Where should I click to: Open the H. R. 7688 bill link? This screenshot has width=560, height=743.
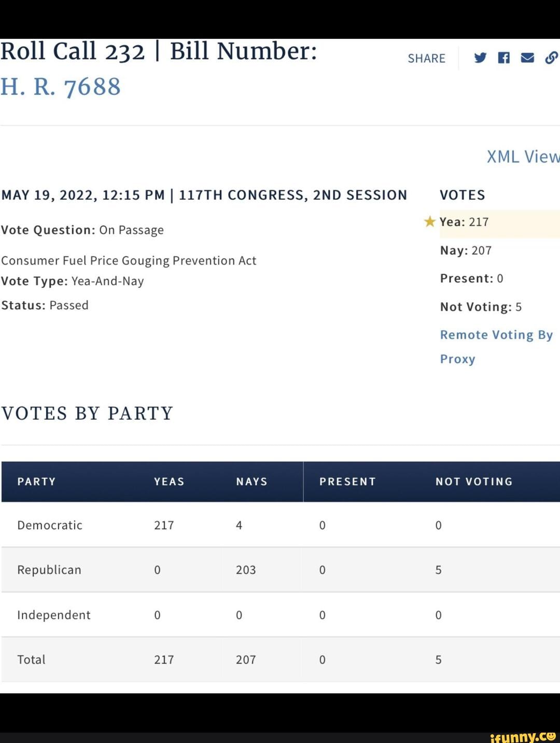click(61, 87)
